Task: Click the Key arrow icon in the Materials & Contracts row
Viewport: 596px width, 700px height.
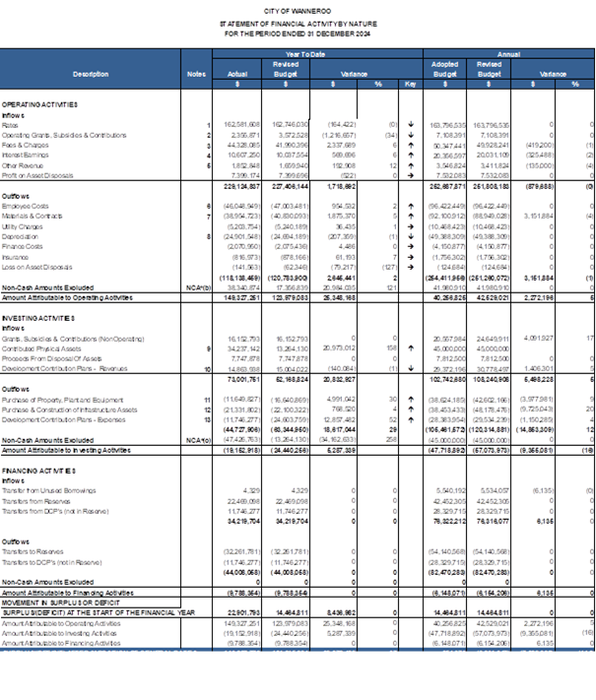Action: [411, 215]
